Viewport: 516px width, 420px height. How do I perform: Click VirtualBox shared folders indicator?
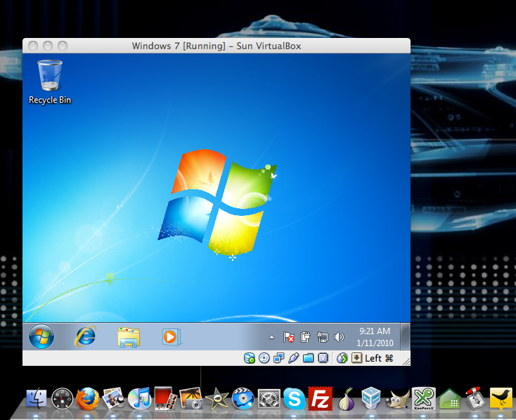click(x=309, y=358)
